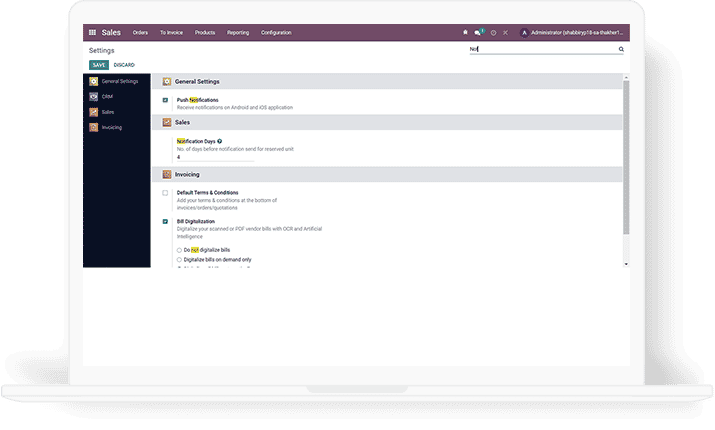This screenshot has width=715, height=430.
Task: Click the Invoicing sidebar icon
Action: [94, 127]
